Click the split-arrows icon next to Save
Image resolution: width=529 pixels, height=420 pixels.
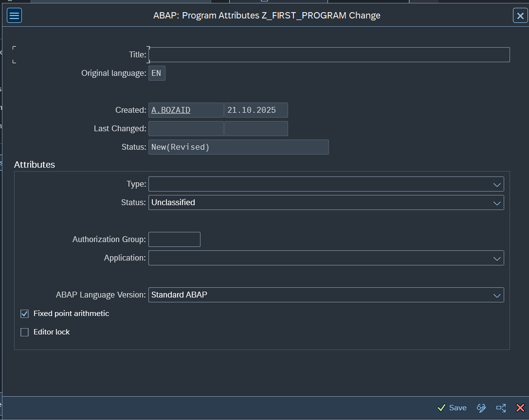[x=501, y=408]
